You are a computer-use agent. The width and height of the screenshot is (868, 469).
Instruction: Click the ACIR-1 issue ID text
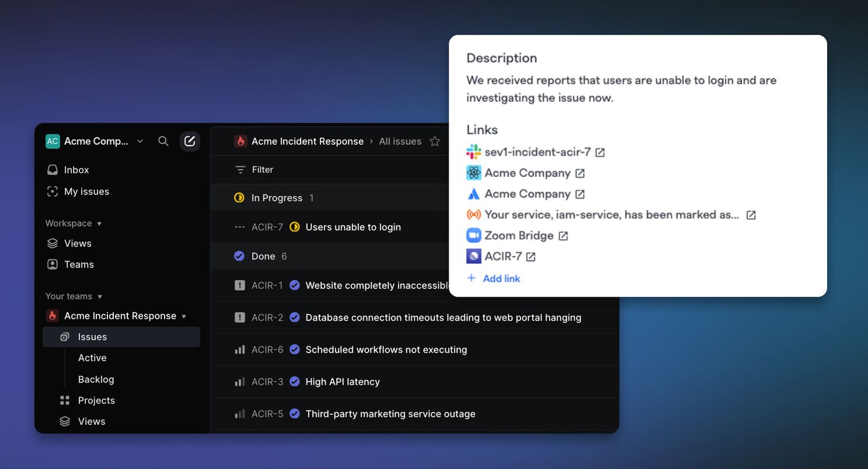pyautogui.click(x=267, y=286)
